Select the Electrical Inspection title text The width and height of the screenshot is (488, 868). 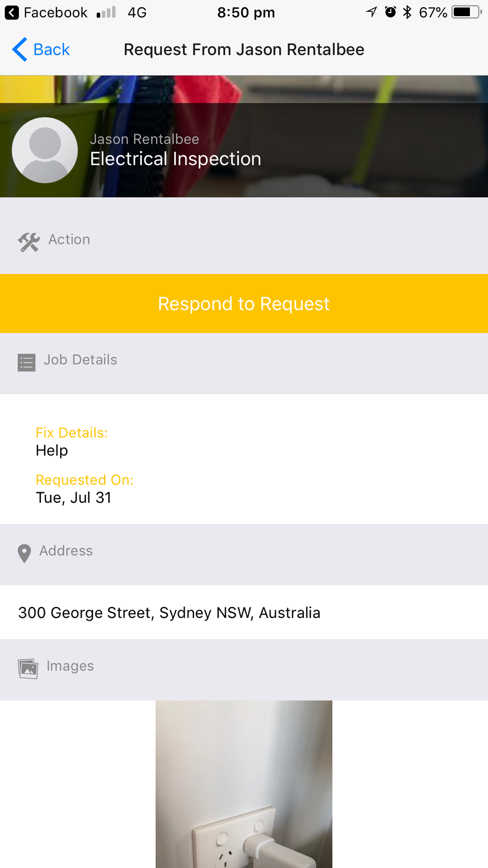pos(176,159)
